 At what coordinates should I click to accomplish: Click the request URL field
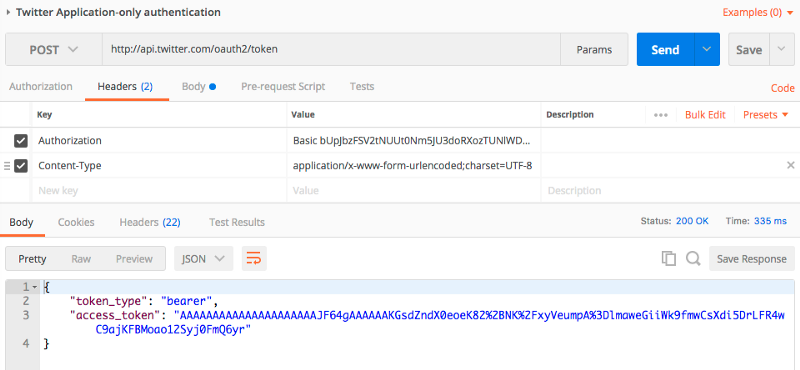[331, 50]
